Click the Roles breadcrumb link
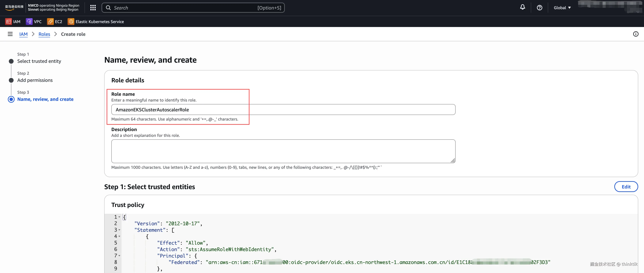This screenshot has width=644, height=273. click(44, 34)
